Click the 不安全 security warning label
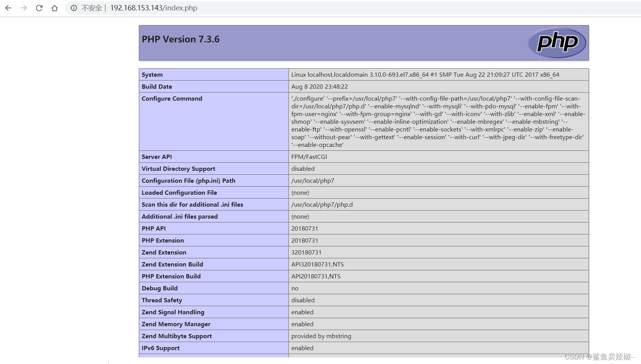641x364 pixels. [91, 8]
